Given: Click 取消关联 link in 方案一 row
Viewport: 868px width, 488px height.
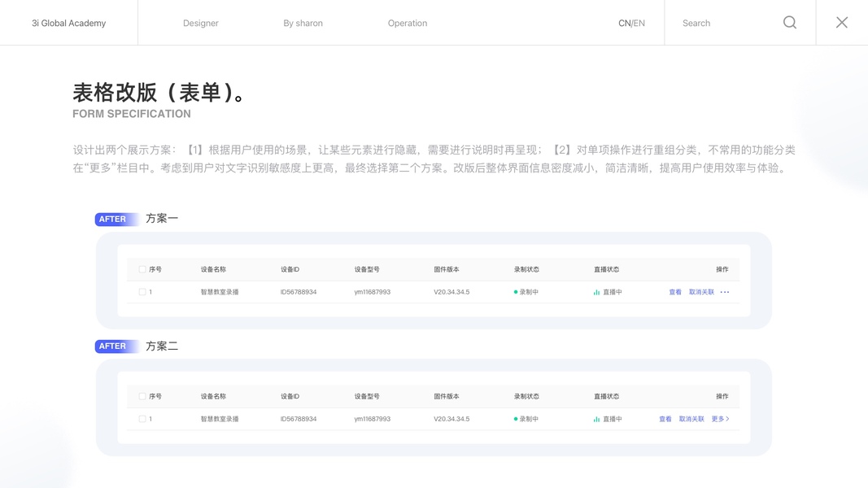Looking at the screenshot, I should click(x=701, y=292).
